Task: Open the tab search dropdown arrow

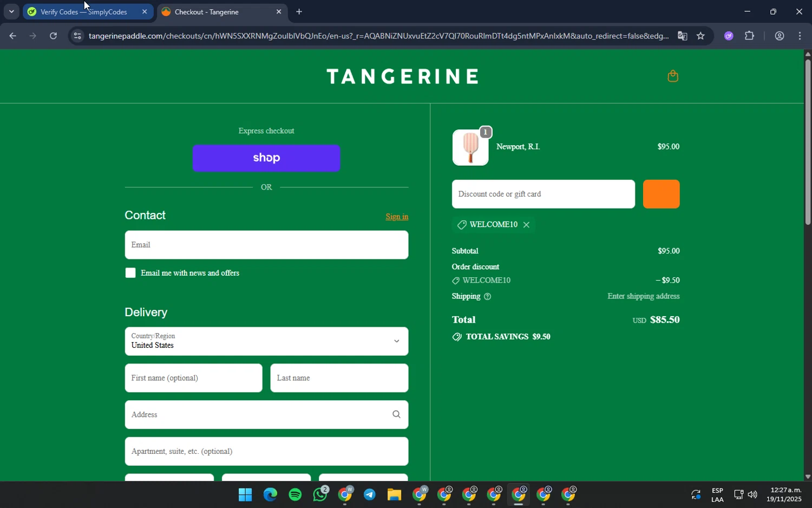Action: (11, 12)
